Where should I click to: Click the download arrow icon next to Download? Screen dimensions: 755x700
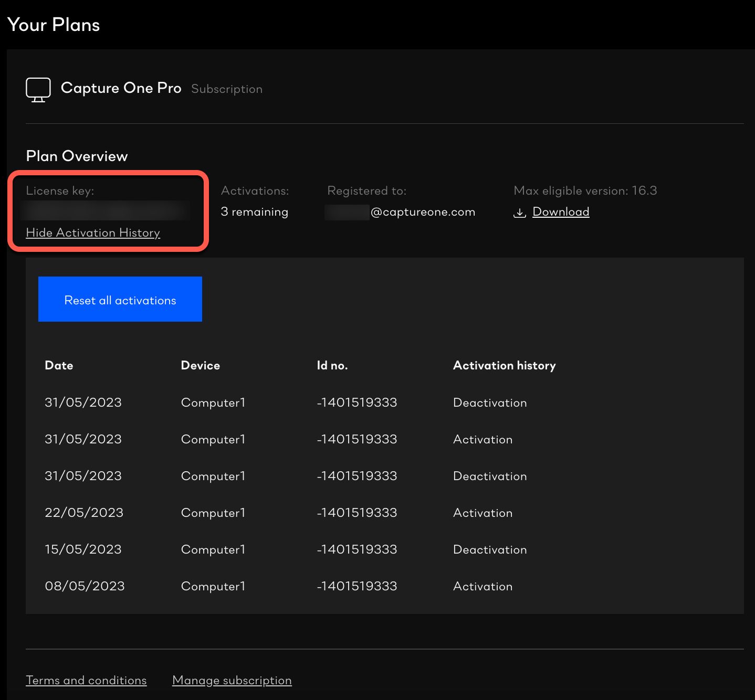point(519,212)
